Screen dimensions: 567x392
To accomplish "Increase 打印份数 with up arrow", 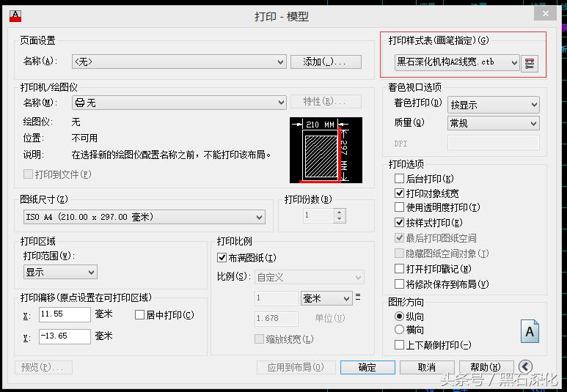I will (x=339, y=212).
